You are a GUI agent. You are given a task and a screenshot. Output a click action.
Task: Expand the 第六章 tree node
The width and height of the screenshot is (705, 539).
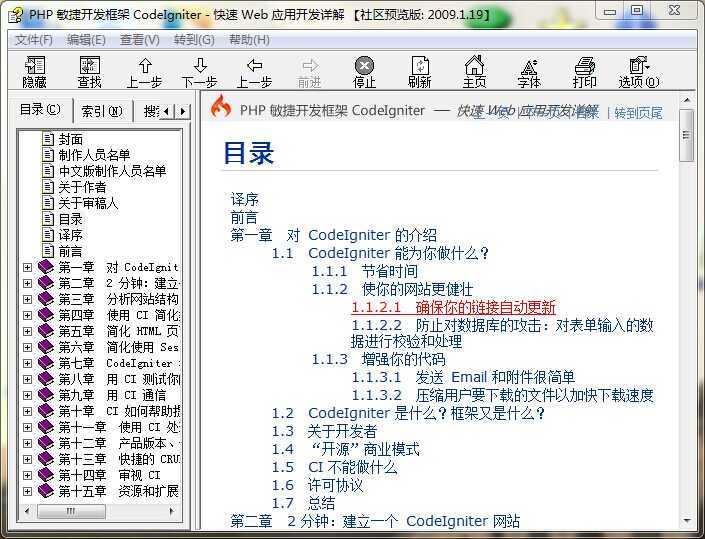pyautogui.click(x=27, y=347)
